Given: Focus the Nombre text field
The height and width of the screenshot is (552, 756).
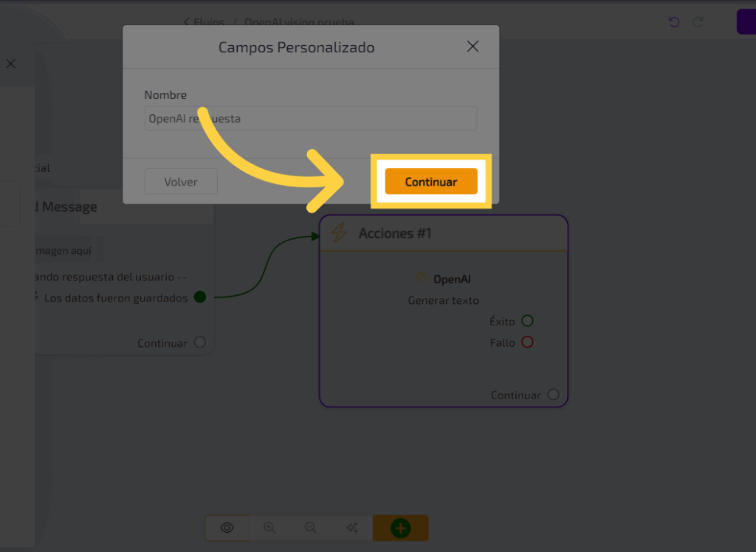Looking at the screenshot, I should pos(310,119).
